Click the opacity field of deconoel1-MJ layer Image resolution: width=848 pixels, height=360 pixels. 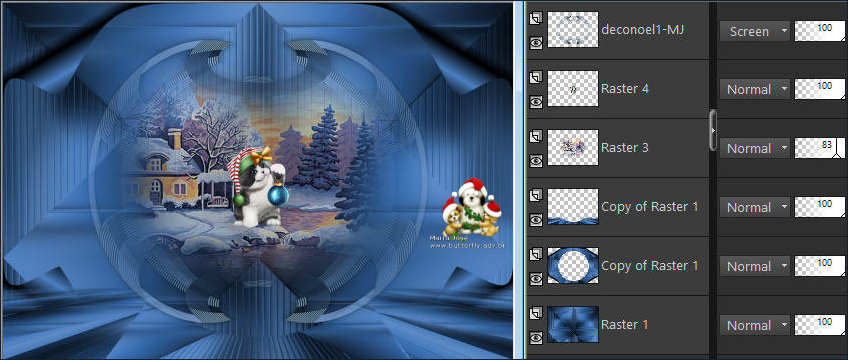point(819,31)
